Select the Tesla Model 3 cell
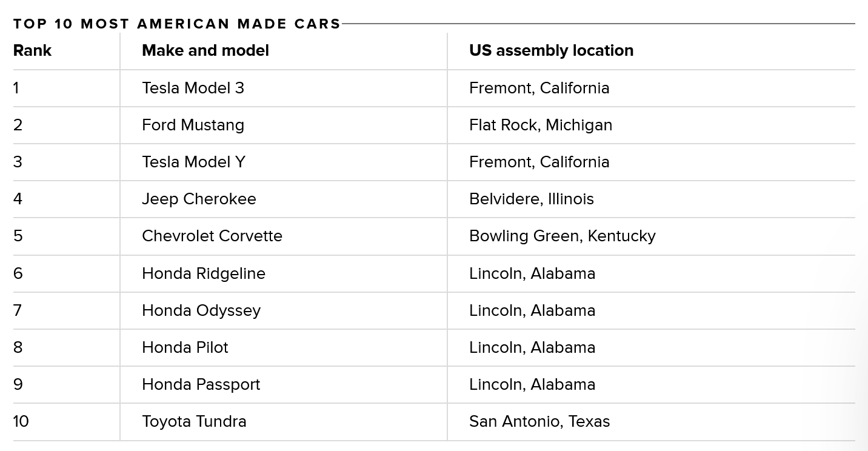The image size is (868, 451). [193, 88]
